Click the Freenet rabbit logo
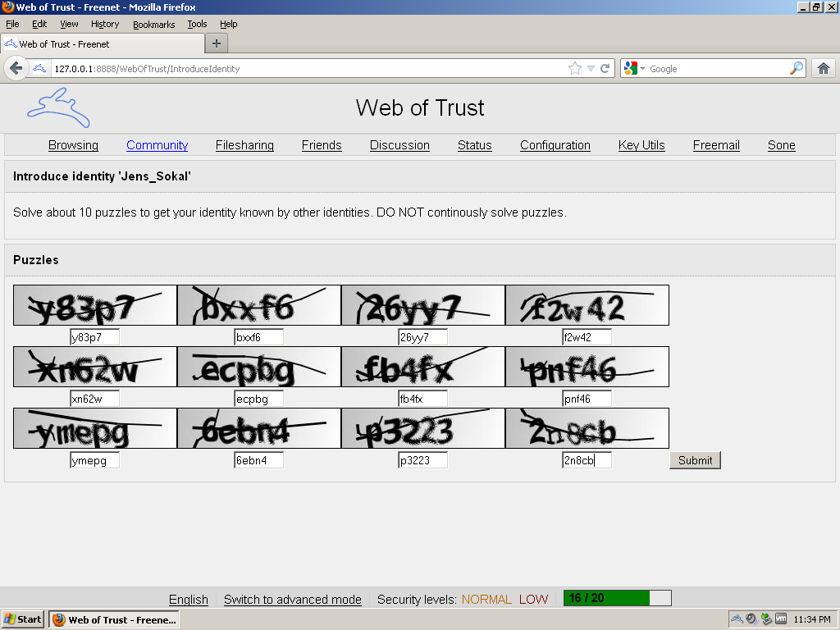 tap(58, 107)
